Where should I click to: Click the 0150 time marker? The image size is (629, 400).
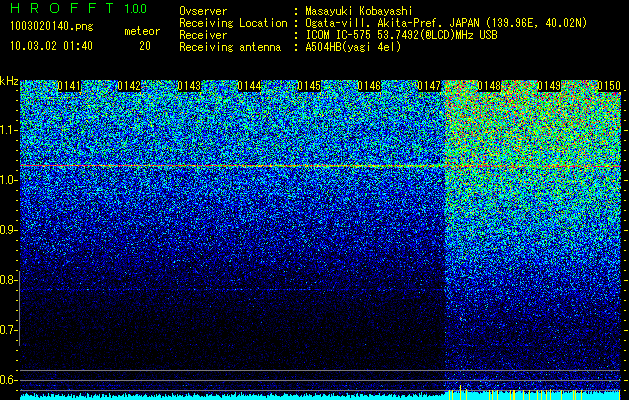click(x=609, y=86)
